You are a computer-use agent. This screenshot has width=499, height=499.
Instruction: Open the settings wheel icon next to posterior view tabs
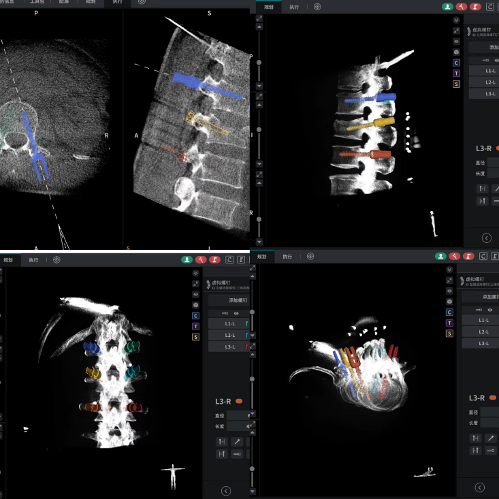tap(57, 260)
